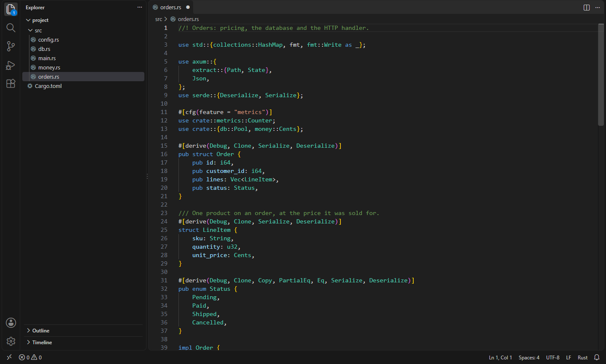Collapse the project folder
This screenshot has width=606, height=364.
(x=83, y=20)
